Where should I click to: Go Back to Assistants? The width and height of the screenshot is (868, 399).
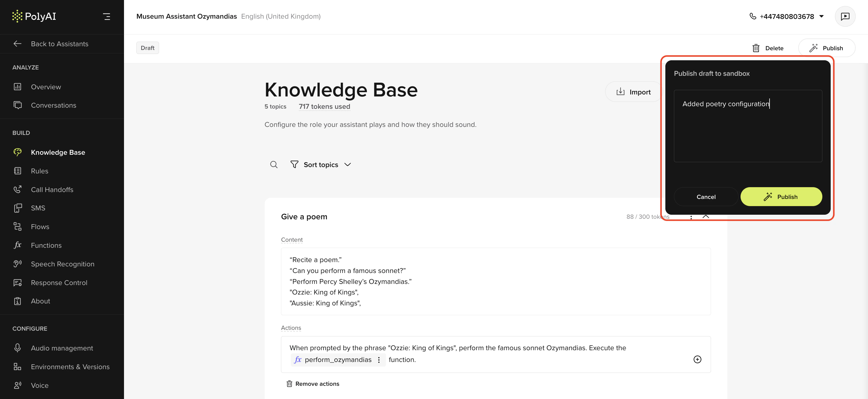pos(59,44)
